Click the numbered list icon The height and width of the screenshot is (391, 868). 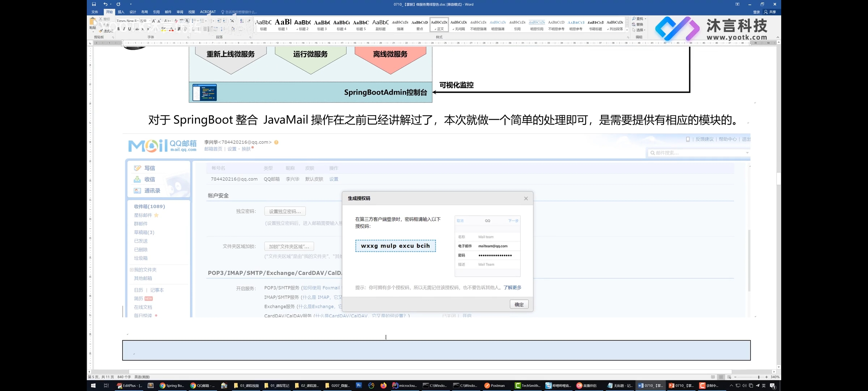coord(203,21)
